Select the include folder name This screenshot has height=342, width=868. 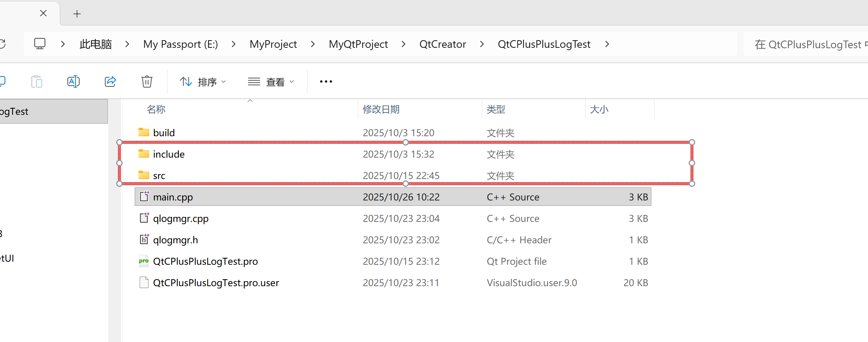coord(169,154)
